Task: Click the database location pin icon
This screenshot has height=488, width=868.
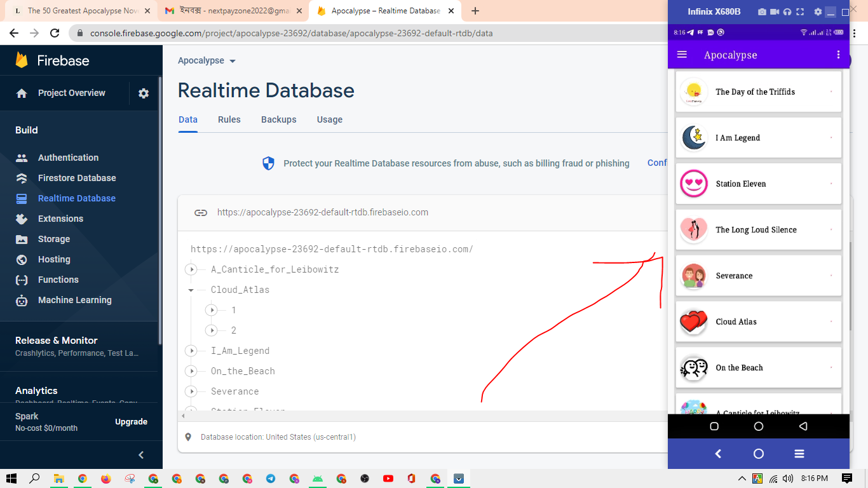Action: pos(188,437)
